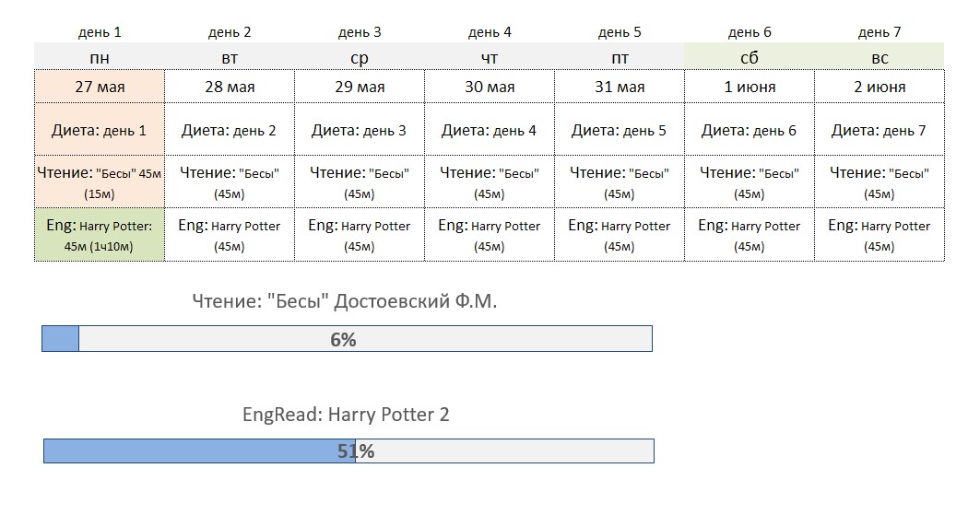The width and height of the screenshot is (980, 515).
Task: Click Чтение "Бесы" cell under 29 мая
Action: pyautogui.click(x=360, y=182)
